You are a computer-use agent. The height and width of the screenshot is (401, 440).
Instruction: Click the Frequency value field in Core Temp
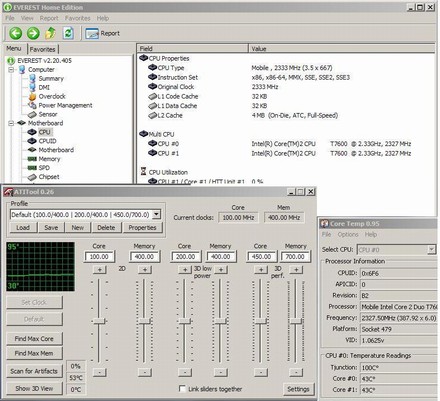399,318
